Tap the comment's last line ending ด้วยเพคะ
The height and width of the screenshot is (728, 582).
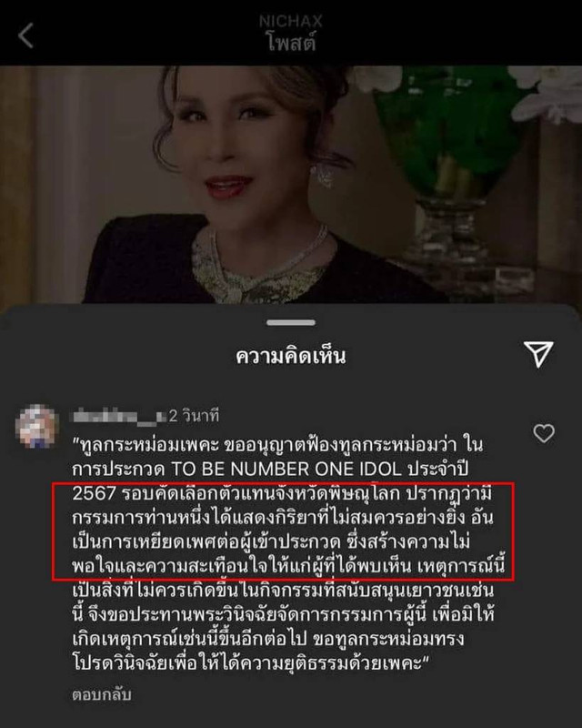tap(249, 662)
